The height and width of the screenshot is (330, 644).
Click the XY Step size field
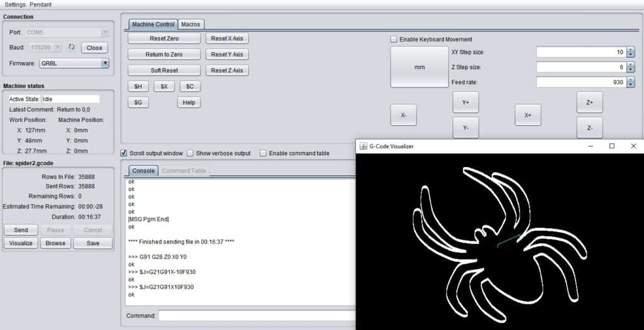tap(581, 52)
